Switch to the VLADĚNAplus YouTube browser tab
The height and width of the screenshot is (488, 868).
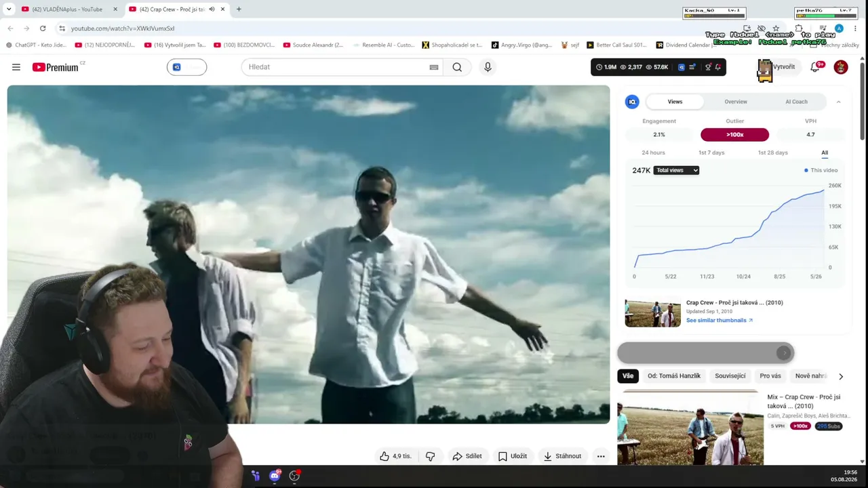(x=69, y=9)
